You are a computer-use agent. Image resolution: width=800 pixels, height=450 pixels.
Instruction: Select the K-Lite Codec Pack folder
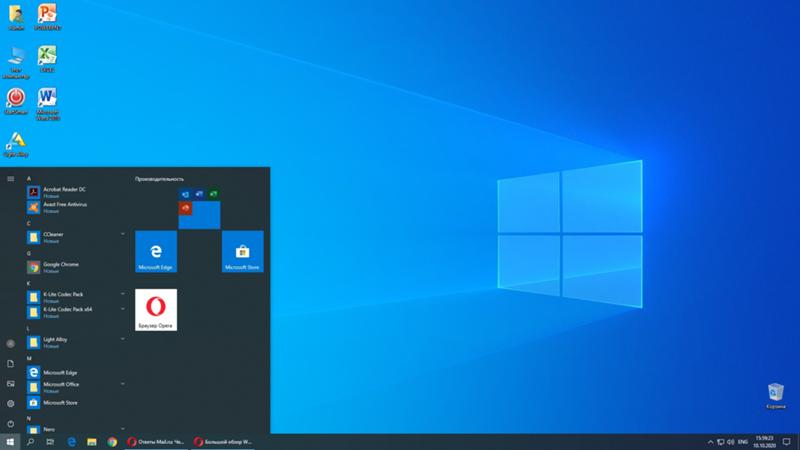76,297
